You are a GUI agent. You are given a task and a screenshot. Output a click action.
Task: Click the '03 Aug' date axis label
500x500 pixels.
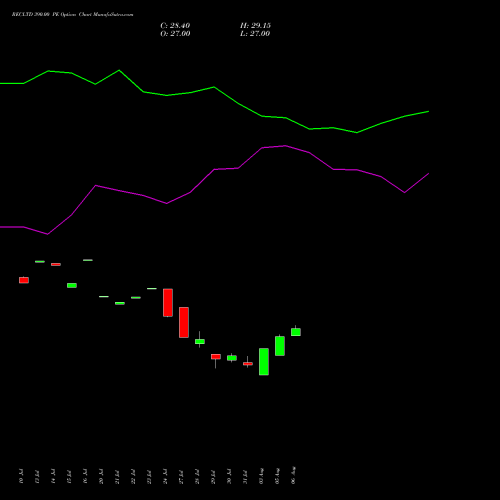261,476
